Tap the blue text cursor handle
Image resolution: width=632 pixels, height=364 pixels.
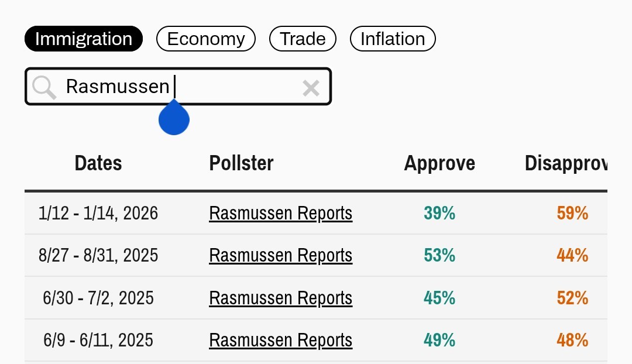174,118
